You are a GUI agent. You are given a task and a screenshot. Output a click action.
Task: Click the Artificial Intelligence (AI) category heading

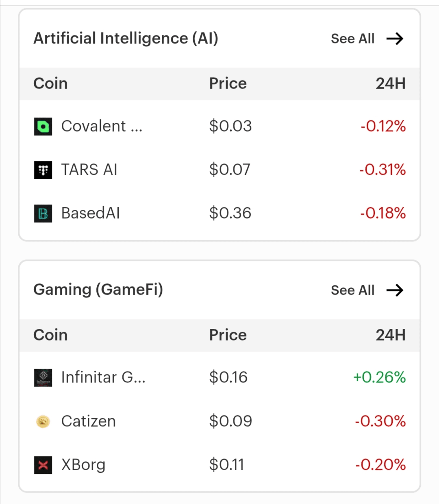[x=126, y=39]
